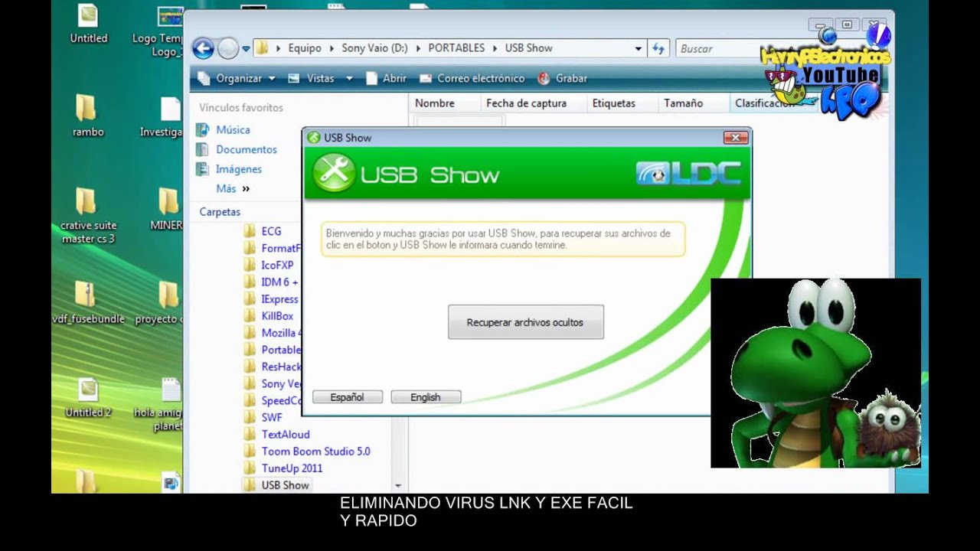Select the Investiga desktop document icon

162,116
